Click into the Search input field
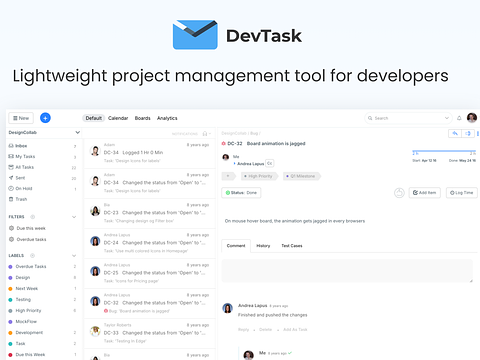 407,118
